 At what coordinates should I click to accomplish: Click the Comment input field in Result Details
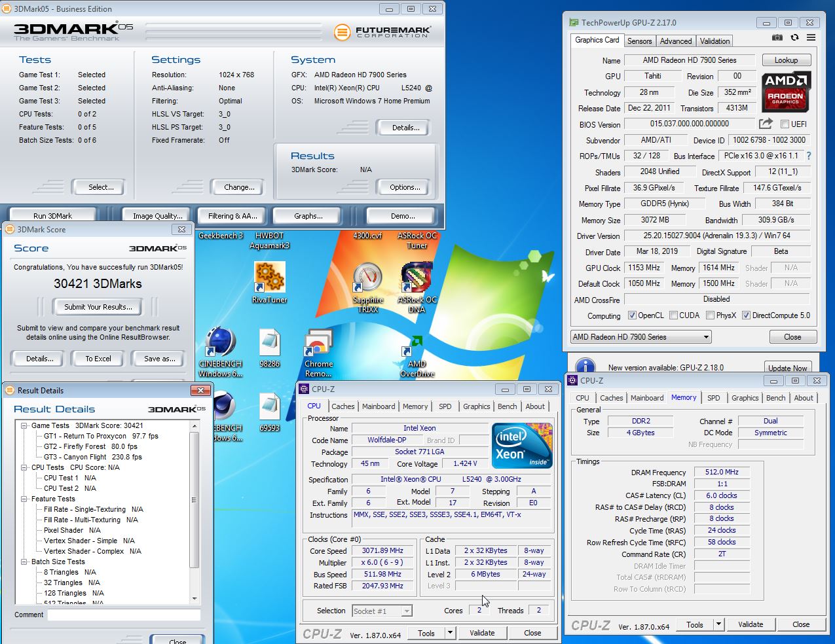tap(124, 615)
